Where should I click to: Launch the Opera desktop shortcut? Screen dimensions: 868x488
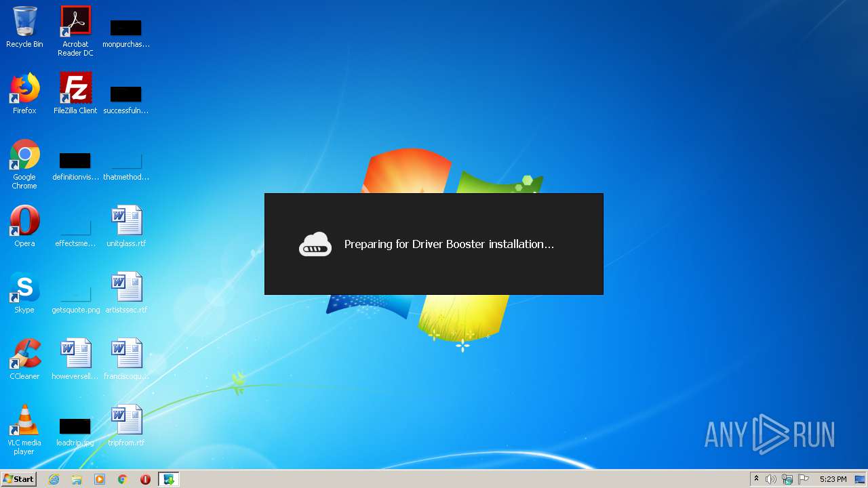point(24,226)
